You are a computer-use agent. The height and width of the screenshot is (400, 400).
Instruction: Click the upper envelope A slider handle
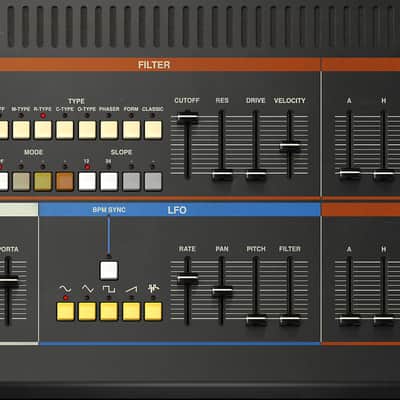pyautogui.click(x=349, y=174)
